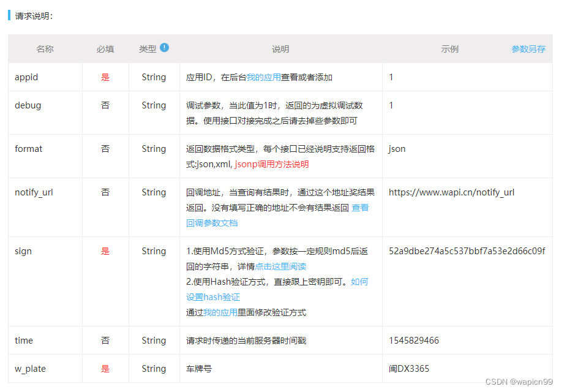Image resolution: width=562 pixels, height=392 pixels.
Task: Click String type in the appid row
Action: click(154, 77)
